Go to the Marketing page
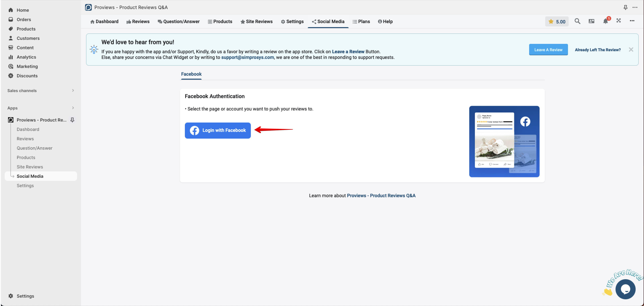This screenshot has height=306, width=644. pyautogui.click(x=27, y=66)
